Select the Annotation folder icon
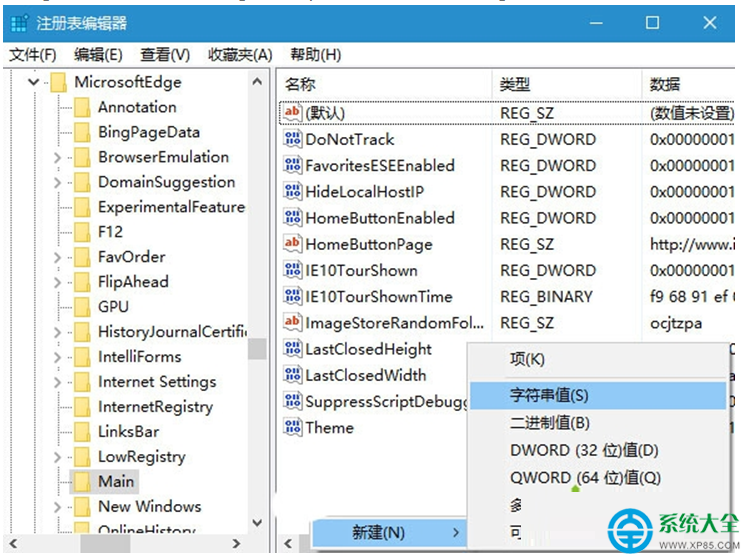 [x=82, y=107]
